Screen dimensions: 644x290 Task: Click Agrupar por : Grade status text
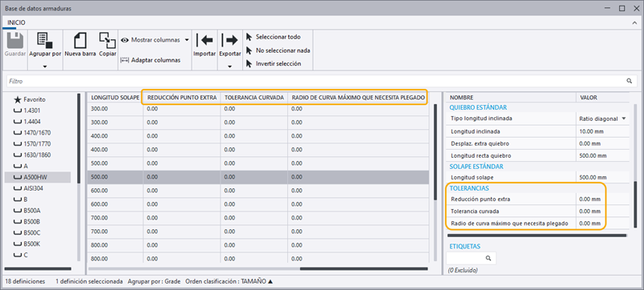tap(154, 282)
